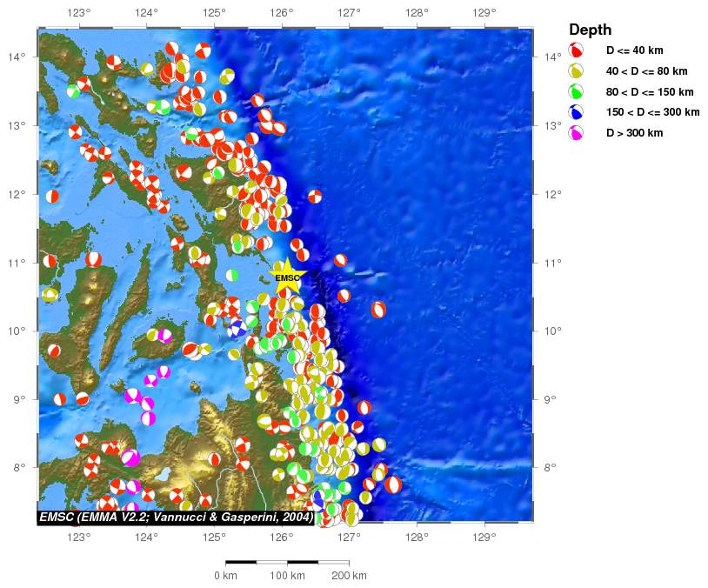Select the green 80 < D <= 150 km legend icon
Viewport: 708px width, 588px height.
[x=576, y=91]
